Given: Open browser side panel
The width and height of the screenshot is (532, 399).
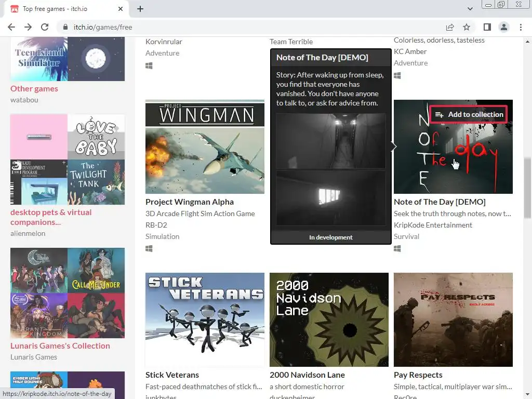Looking at the screenshot, I should tap(487, 27).
